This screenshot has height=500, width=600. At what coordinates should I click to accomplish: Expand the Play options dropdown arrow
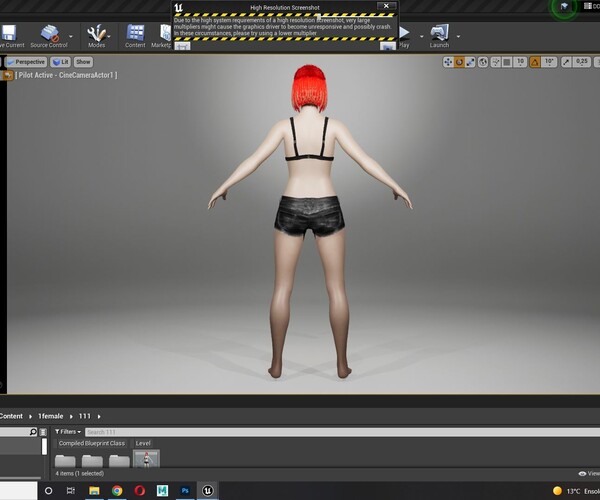point(422,36)
